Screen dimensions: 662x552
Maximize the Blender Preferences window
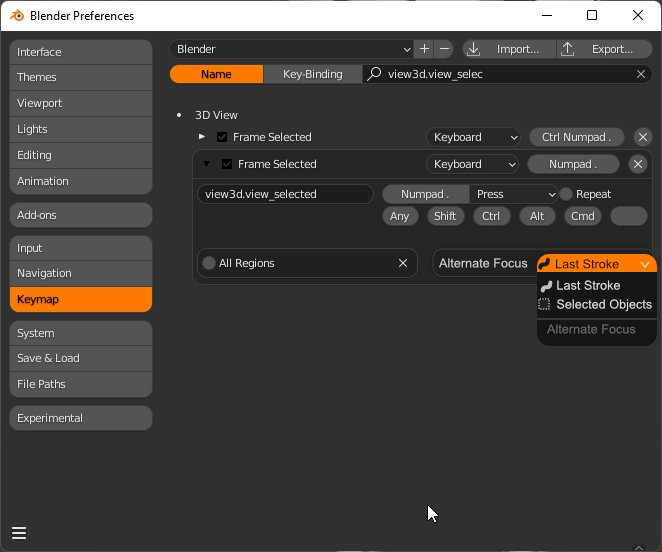click(592, 16)
